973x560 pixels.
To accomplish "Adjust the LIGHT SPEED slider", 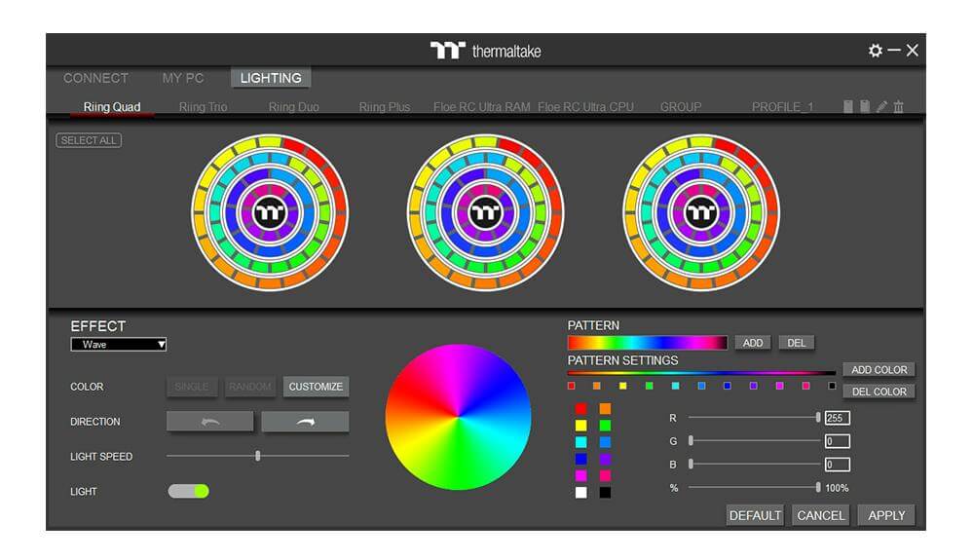I will point(257,456).
